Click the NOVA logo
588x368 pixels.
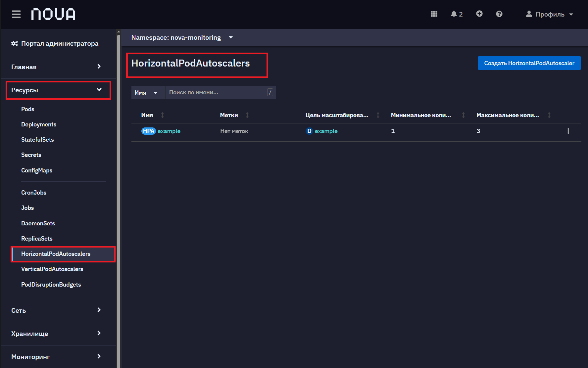point(53,14)
